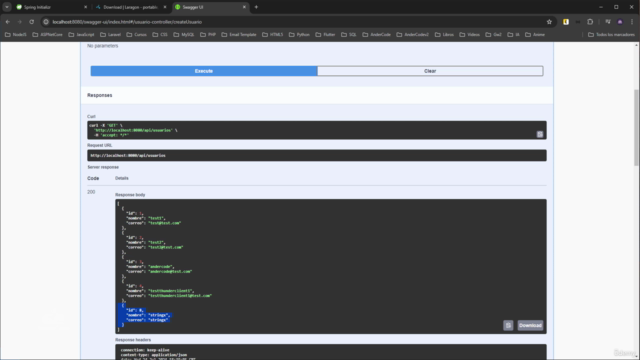
Task: Open the SQL bookmark folder
Action: click(x=348, y=35)
